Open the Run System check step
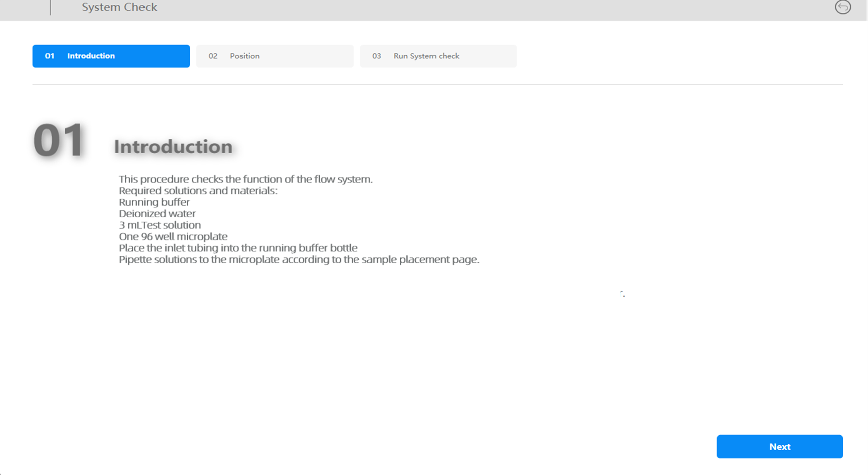Image resolution: width=868 pixels, height=475 pixels. pos(438,56)
